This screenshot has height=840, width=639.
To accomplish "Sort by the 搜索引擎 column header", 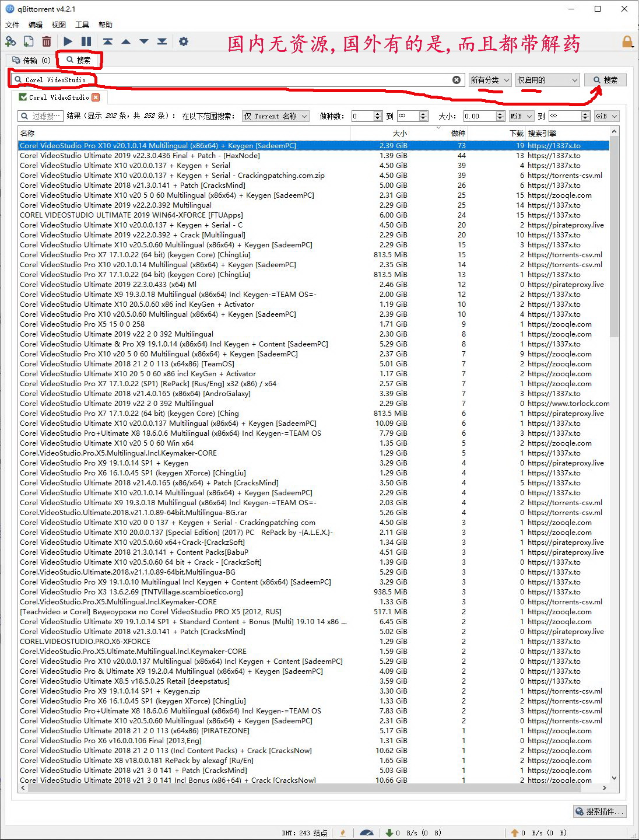I will click(x=567, y=134).
